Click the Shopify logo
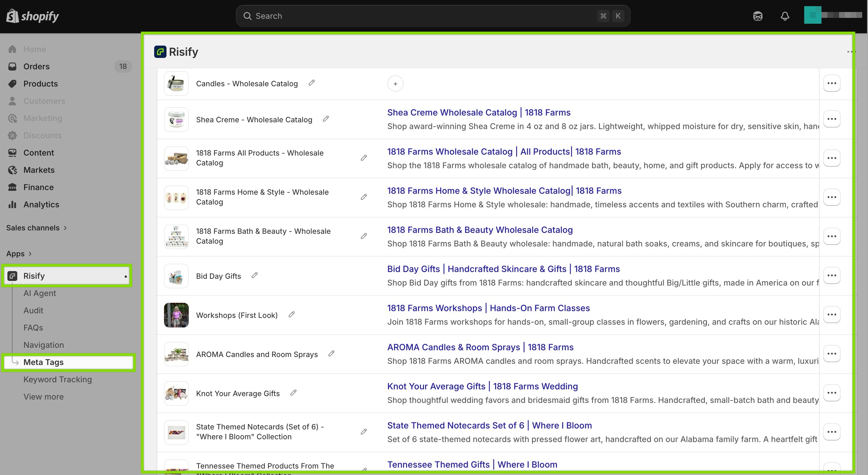 (32, 16)
